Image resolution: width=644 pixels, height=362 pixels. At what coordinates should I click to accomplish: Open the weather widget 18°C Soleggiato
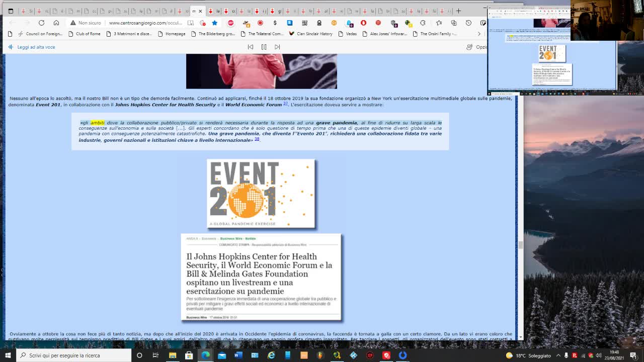coord(528,355)
